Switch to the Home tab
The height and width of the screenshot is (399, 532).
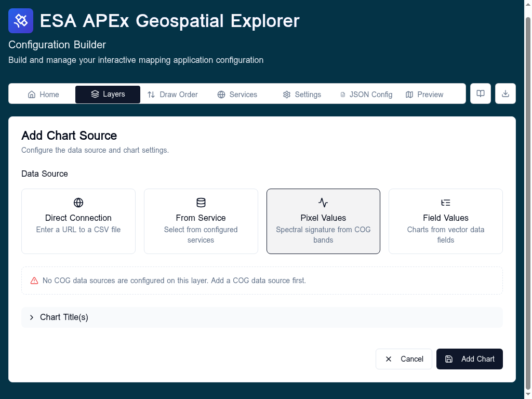(x=43, y=95)
